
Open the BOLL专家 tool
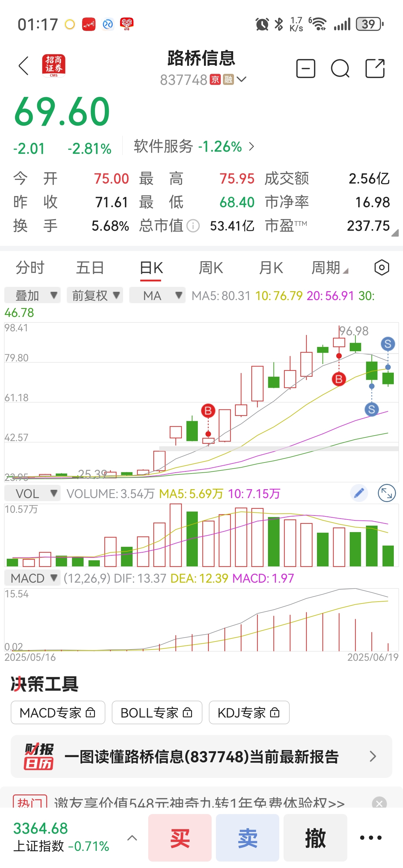tap(157, 713)
